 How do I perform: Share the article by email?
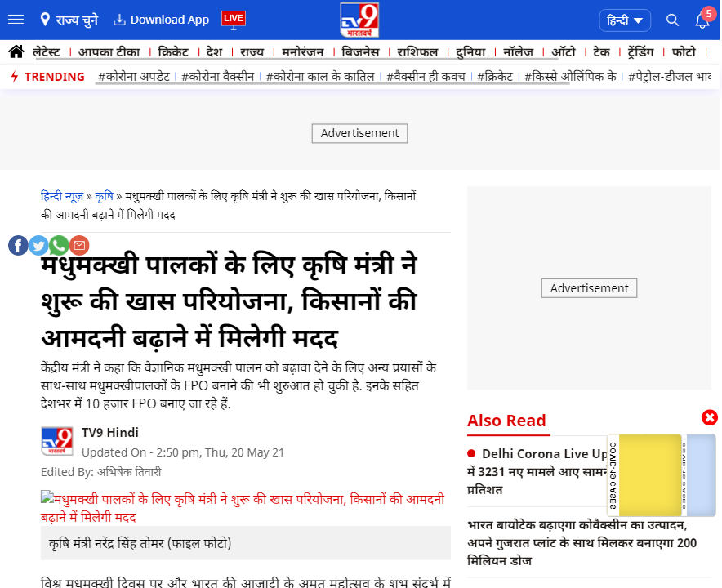pyautogui.click(x=78, y=245)
